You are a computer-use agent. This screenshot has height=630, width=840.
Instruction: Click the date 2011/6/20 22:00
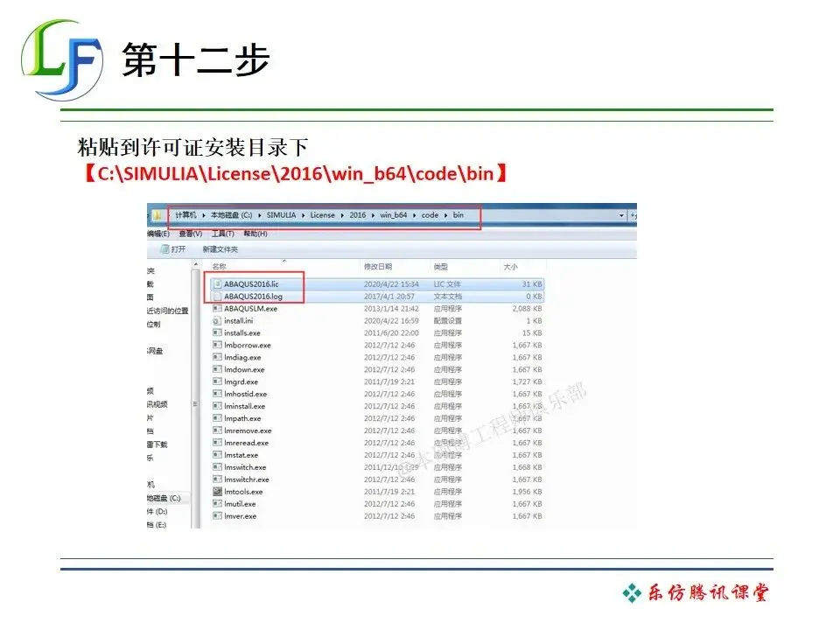click(x=392, y=332)
